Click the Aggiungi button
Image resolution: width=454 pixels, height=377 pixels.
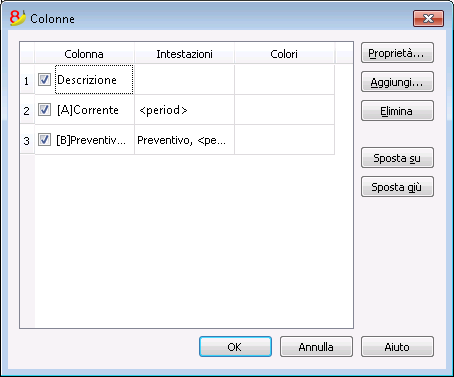click(x=397, y=82)
